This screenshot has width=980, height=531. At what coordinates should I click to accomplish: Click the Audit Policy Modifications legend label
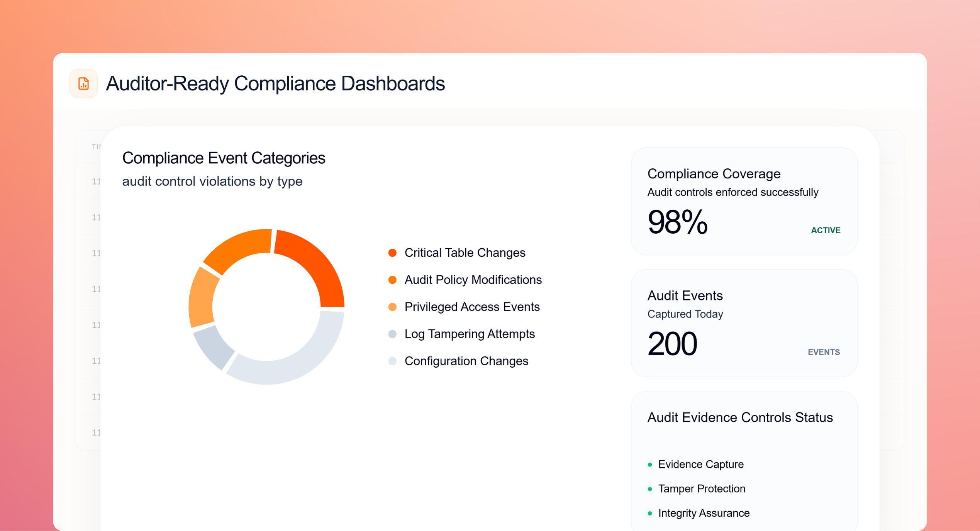[x=473, y=280]
